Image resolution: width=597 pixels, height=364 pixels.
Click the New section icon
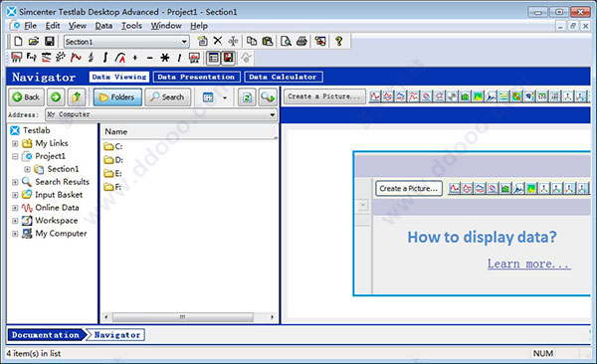tap(202, 41)
